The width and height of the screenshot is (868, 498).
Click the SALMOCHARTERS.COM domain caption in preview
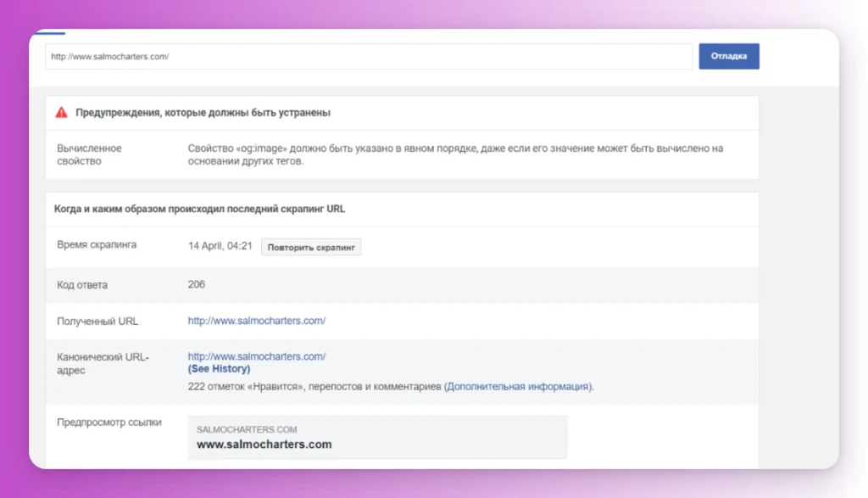point(247,429)
